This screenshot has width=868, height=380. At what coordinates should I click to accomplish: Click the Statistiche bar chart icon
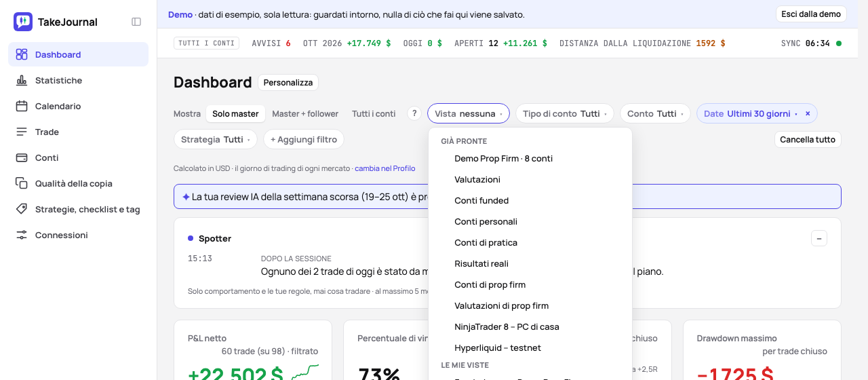[22, 80]
